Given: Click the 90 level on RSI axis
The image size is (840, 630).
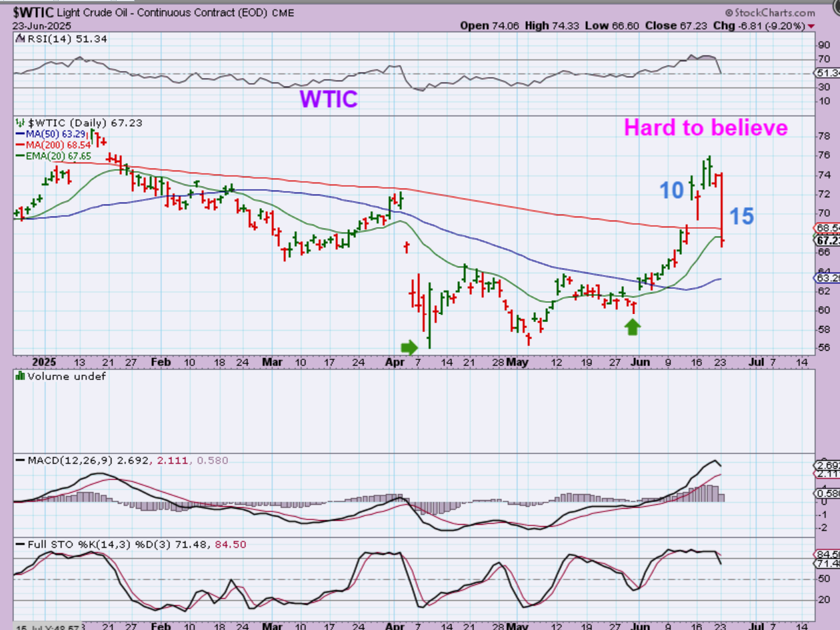Looking at the screenshot, I should [x=824, y=45].
